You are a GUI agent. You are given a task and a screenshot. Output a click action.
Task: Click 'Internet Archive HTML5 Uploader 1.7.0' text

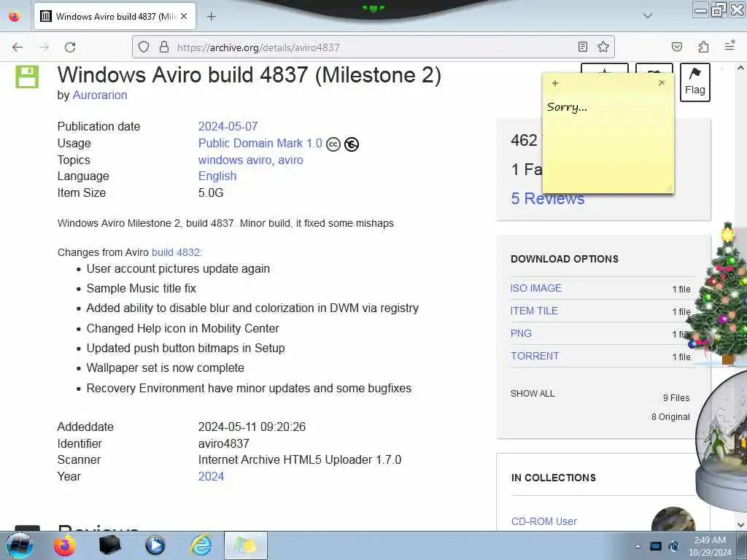point(300,460)
